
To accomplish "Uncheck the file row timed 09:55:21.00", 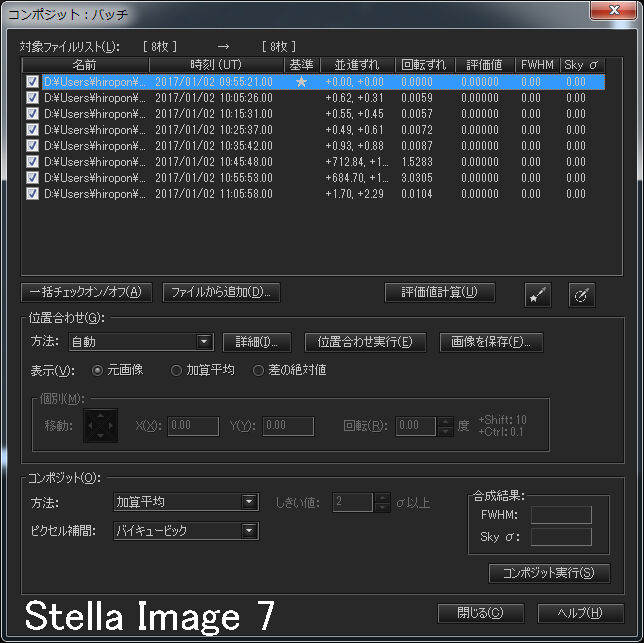I will tap(32, 82).
